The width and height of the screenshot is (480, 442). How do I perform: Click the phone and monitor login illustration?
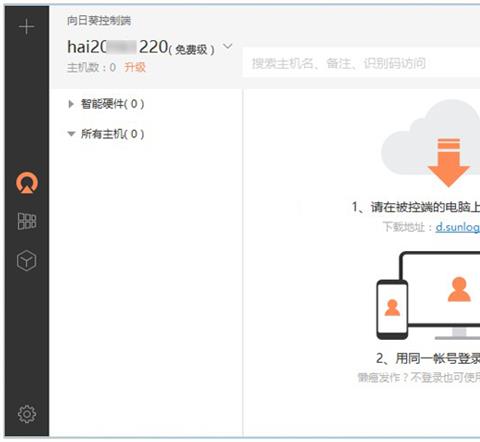pos(428,296)
